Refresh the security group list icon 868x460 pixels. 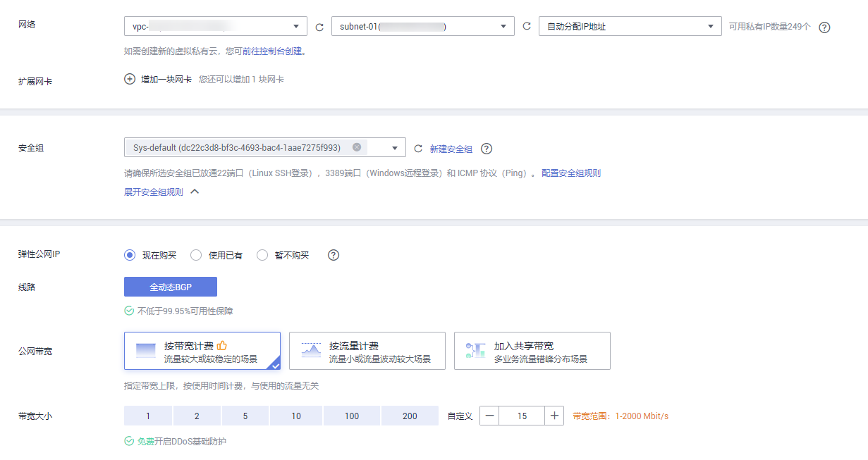click(418, 149)
